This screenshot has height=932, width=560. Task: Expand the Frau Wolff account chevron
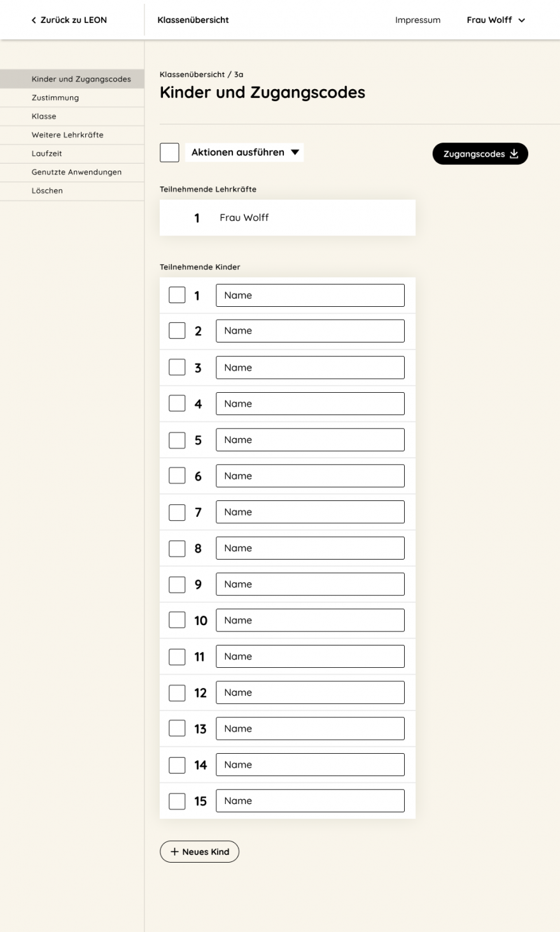pyautogui.click(x=522, y=20)
